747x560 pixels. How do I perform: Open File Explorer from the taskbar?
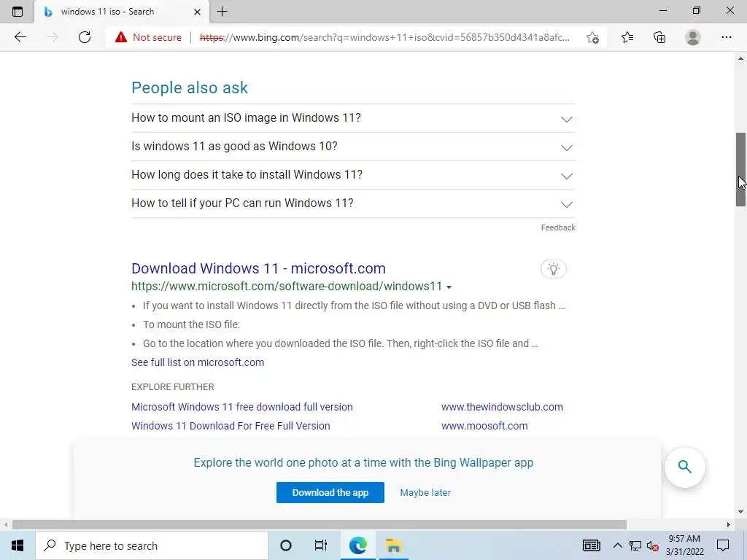393,545
